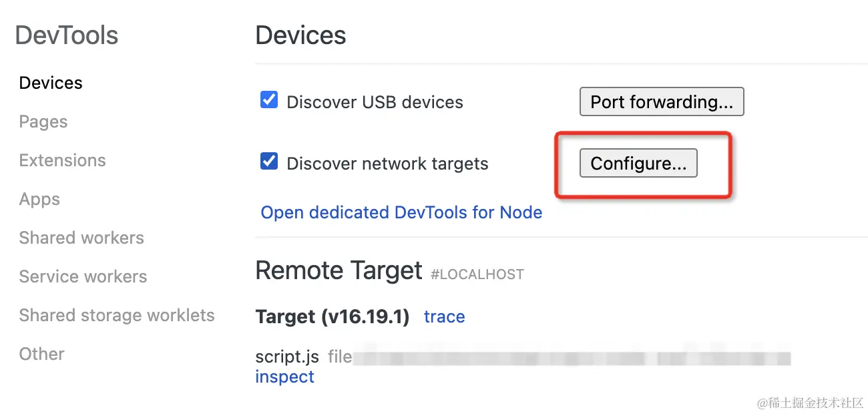
Task: Click the Target (v16.19.1) title
Action: 332,317
